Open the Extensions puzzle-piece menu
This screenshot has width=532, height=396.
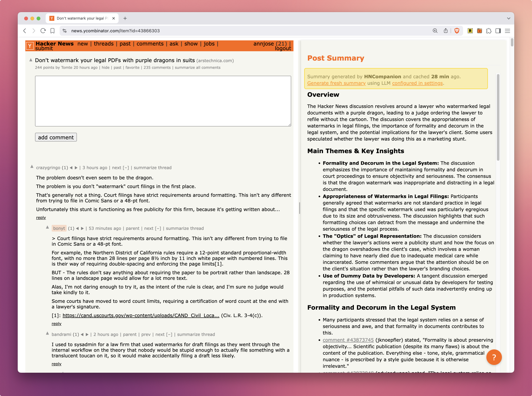point(489,31)
